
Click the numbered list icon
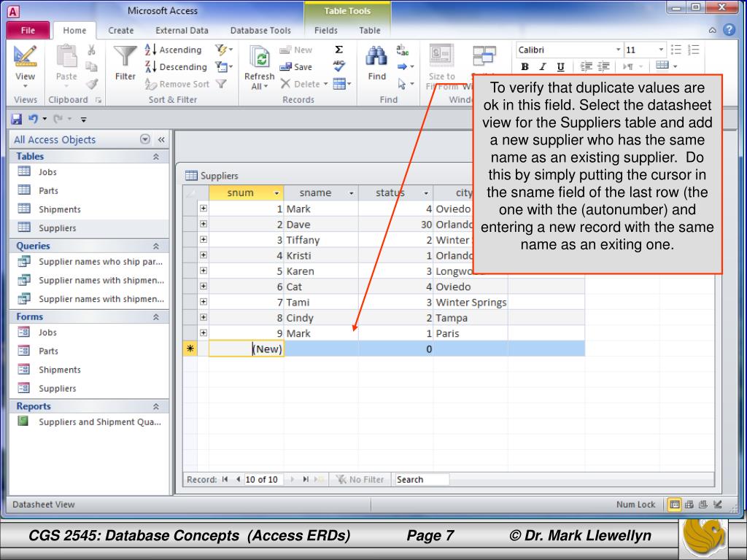(x=694, y=50)
